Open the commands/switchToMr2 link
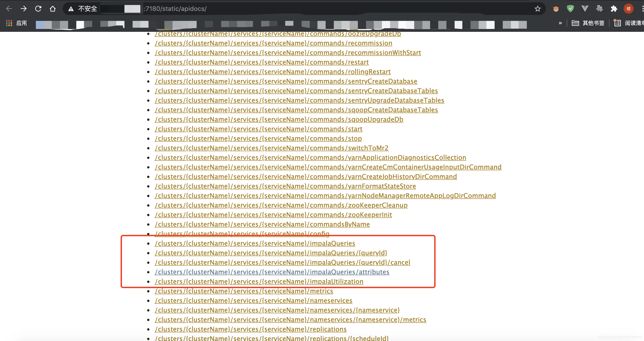This screenshot has height=341, width=644. (272, 148)
